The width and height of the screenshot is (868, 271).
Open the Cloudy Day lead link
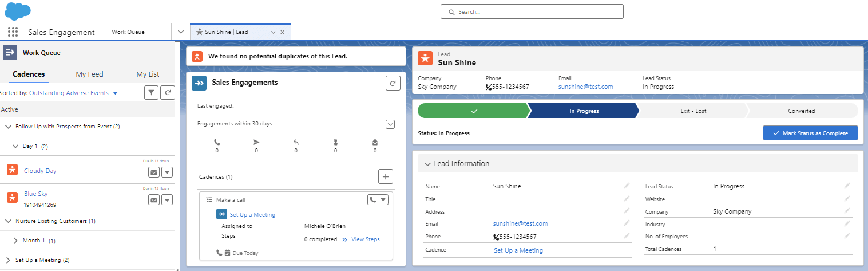[x=40, y=171]
